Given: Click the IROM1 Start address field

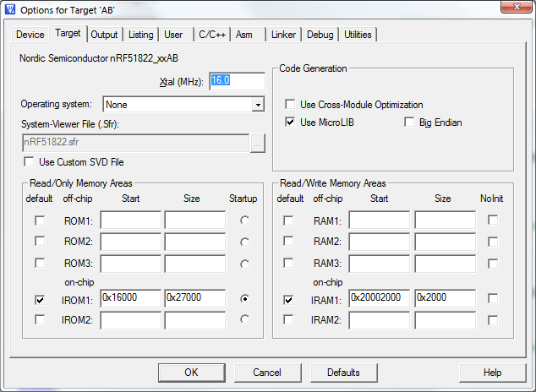Looking at the screenshot, I should (130, 298).
